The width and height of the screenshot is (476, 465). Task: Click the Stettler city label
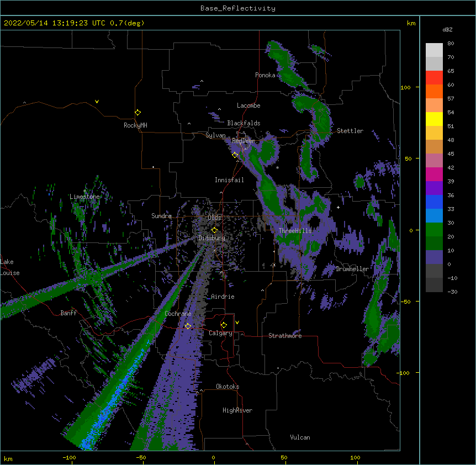pyautogui.click(x=350, y=131)
